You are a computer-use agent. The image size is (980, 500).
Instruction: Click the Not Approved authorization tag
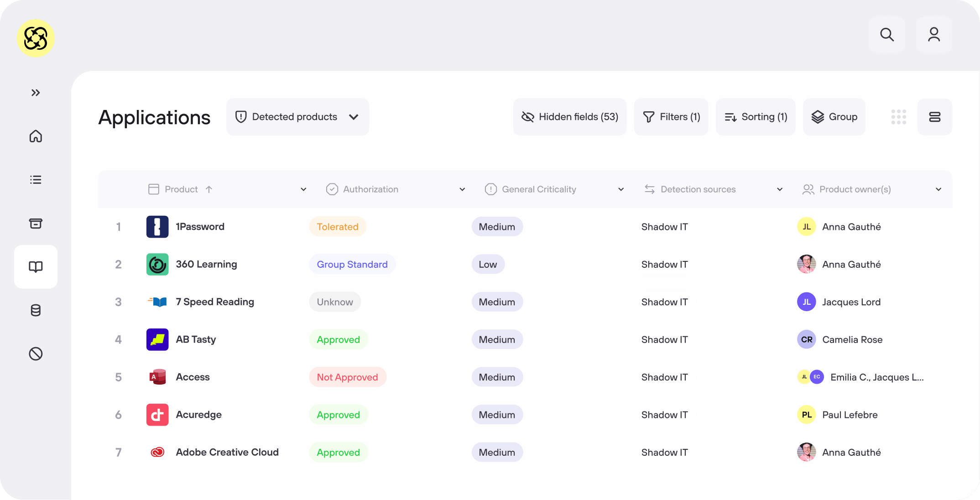(348, 377)
